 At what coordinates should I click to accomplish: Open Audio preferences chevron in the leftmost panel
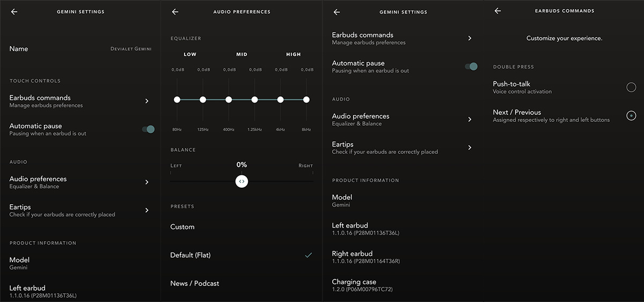click(147, 182)
